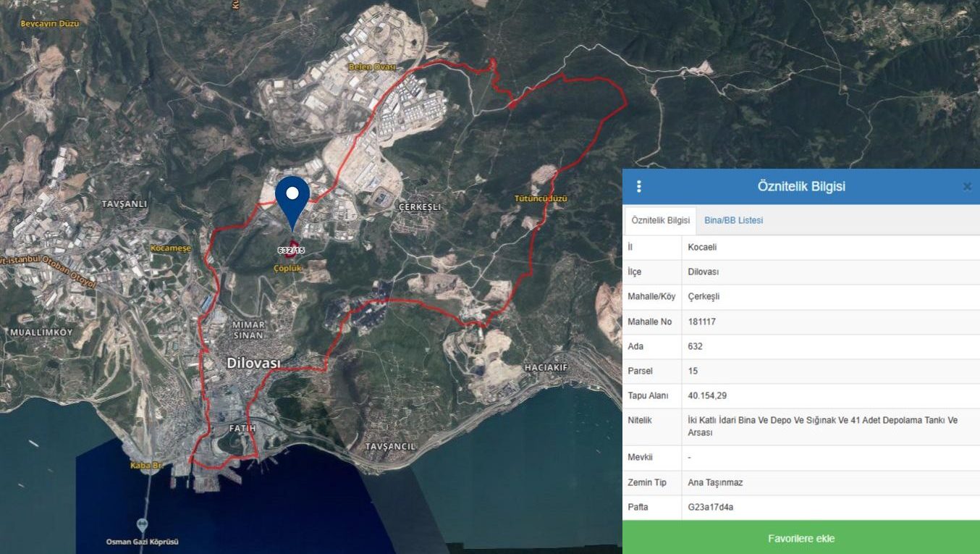This screenshot has width=980, height=554.
Task: Click the Pafta value G23a17d4a
Action: (x=710, y=507)
